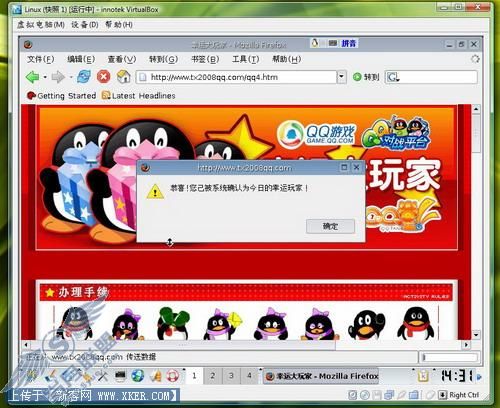Click the panel hide arrow beside clock

pyautogui.click(x=479, y=377)
